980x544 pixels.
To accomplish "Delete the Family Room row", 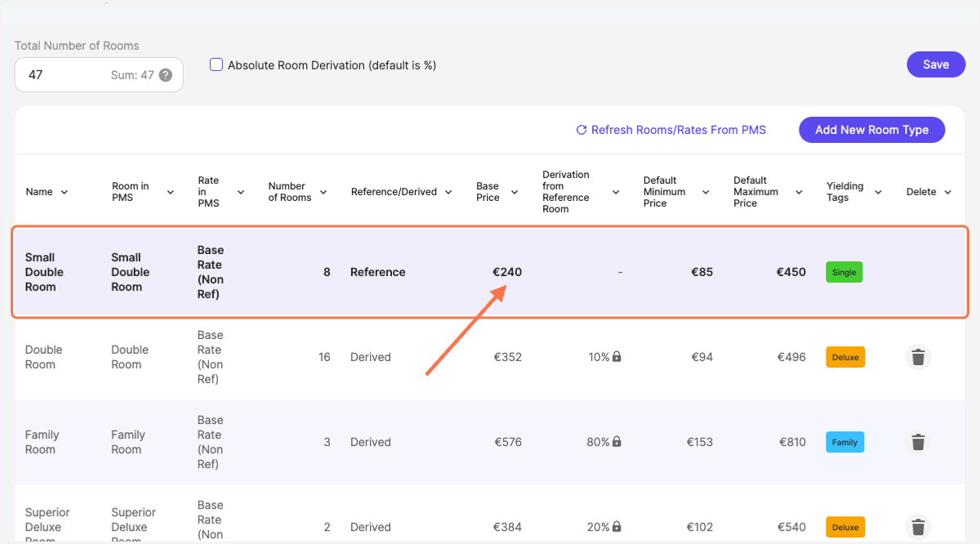I will pos(918,442).
